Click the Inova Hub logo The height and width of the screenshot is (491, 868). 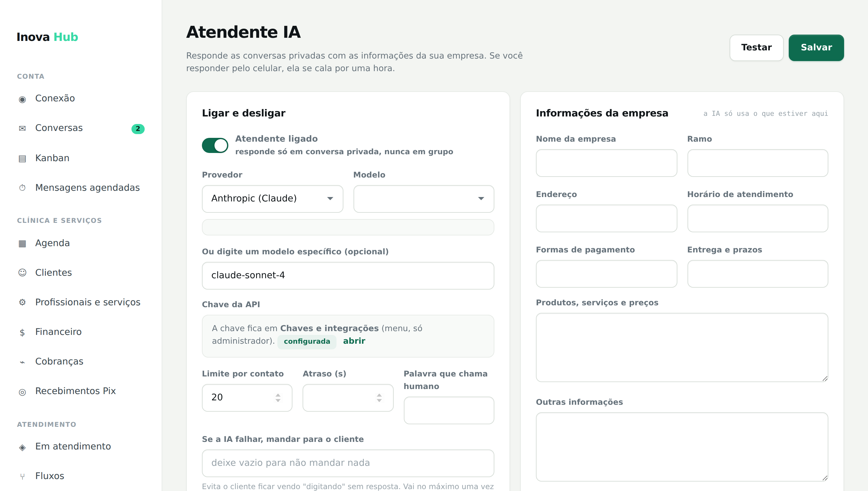[x=47, y=37]
